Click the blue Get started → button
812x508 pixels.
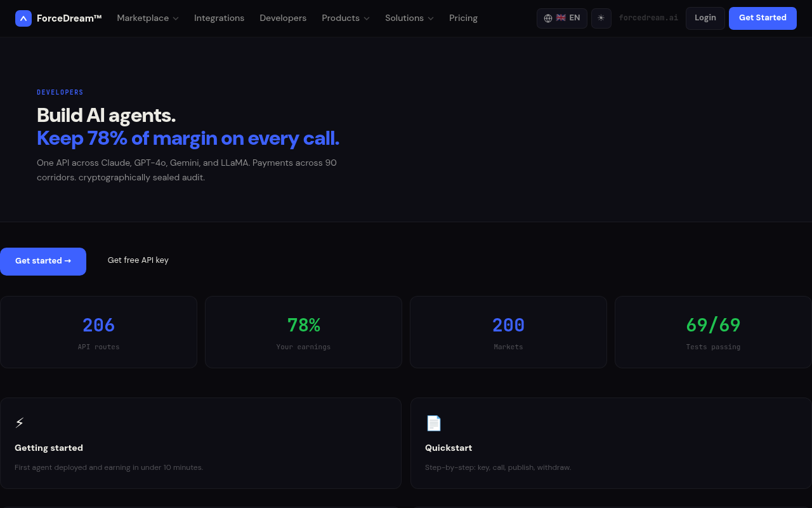click(x=43, y=262)
